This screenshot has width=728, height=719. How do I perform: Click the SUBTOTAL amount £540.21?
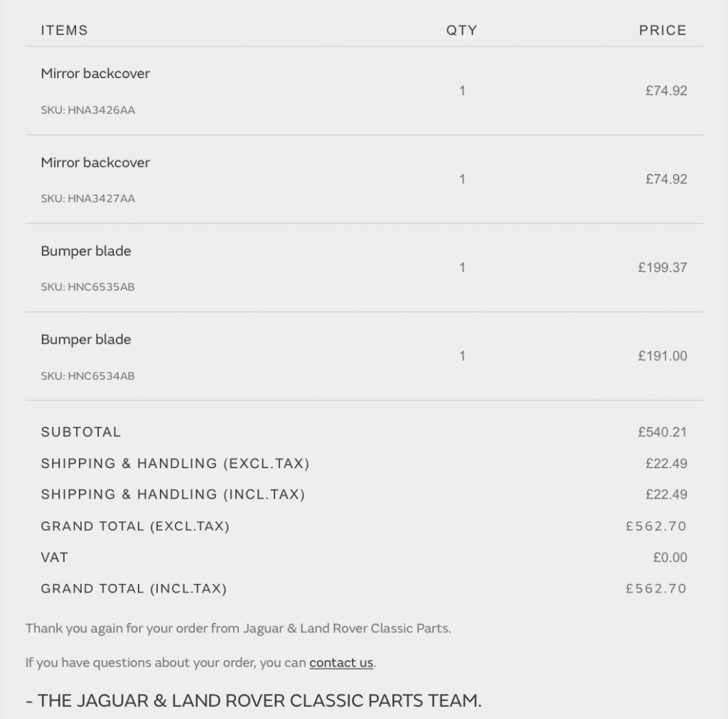[x=663, y=432]
